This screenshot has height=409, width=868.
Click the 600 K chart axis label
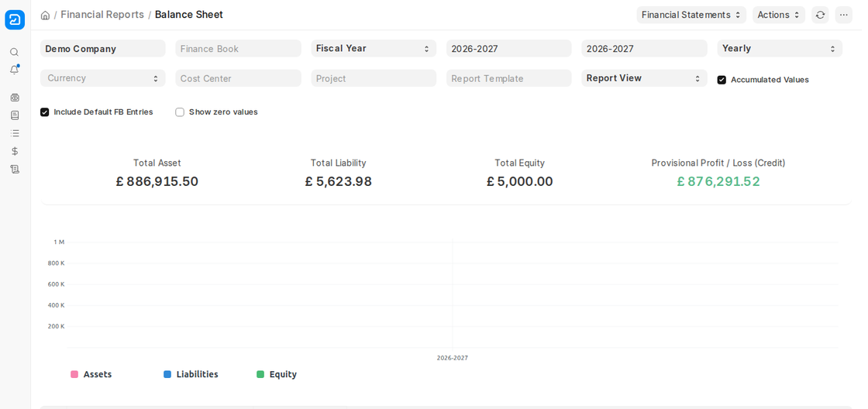(x=57, y=284)
